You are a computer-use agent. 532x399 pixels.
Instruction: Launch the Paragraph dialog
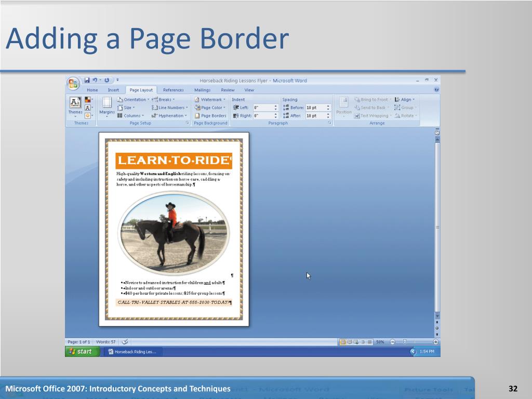click(329, 123)
